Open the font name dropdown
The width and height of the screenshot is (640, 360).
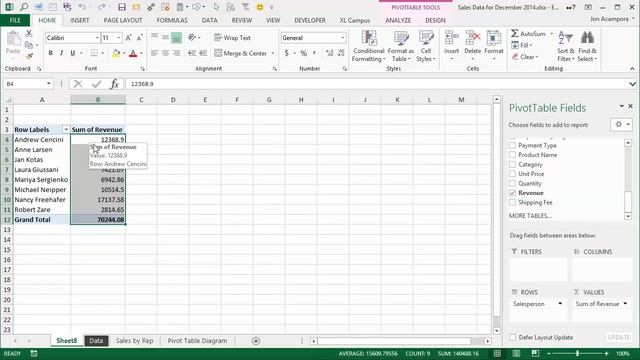(97, 38)
